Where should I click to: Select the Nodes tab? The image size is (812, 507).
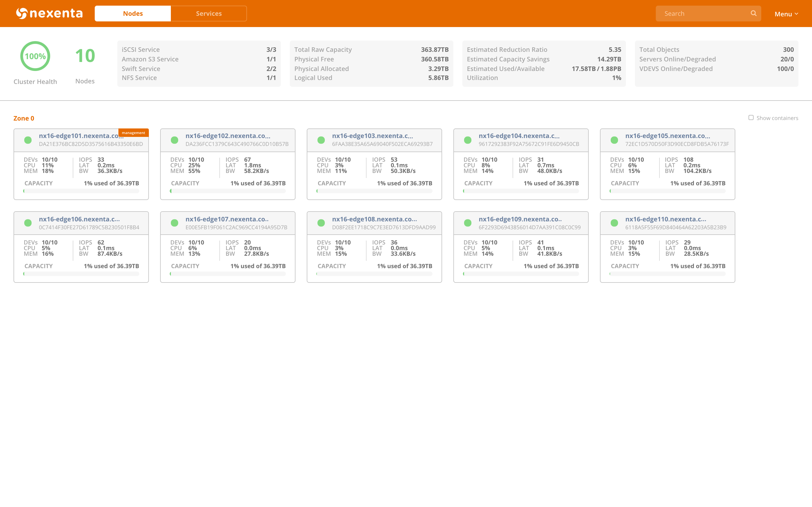click(133, 14)
